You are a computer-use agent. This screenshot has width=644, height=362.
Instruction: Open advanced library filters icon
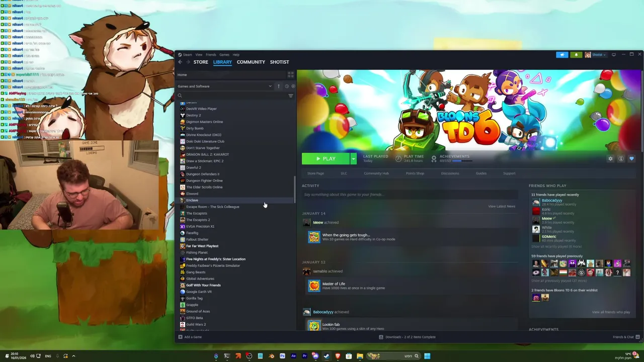pos(290,96)
